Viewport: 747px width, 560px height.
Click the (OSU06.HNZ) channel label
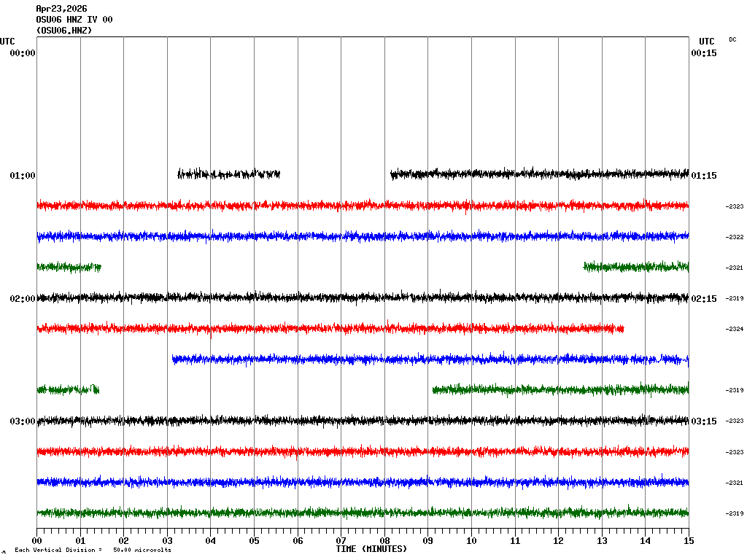(64, 31)
